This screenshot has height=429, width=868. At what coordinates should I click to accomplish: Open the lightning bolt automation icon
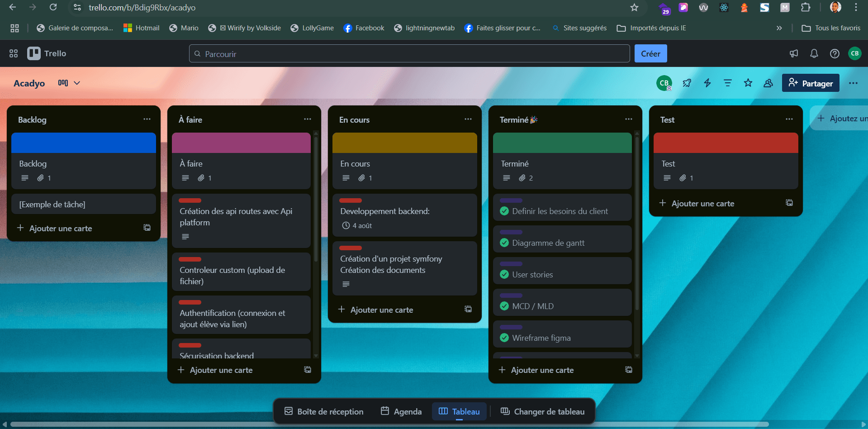pyautogui.click(x=707, y=83)
